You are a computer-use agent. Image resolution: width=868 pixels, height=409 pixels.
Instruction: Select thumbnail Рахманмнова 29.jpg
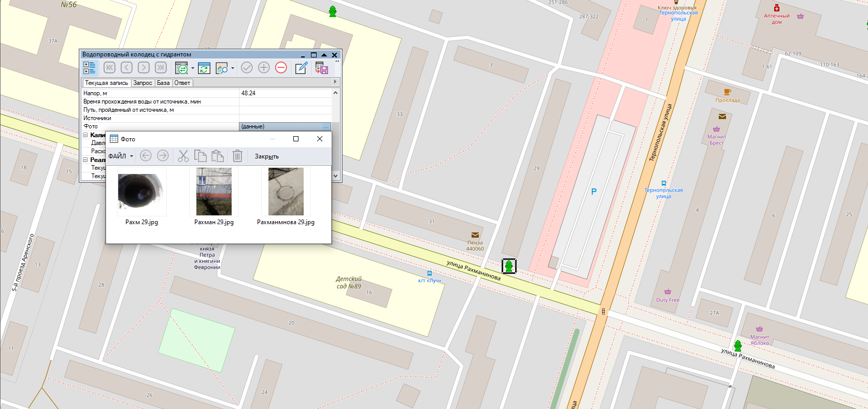pyautogui.click(x=286, y=192)
